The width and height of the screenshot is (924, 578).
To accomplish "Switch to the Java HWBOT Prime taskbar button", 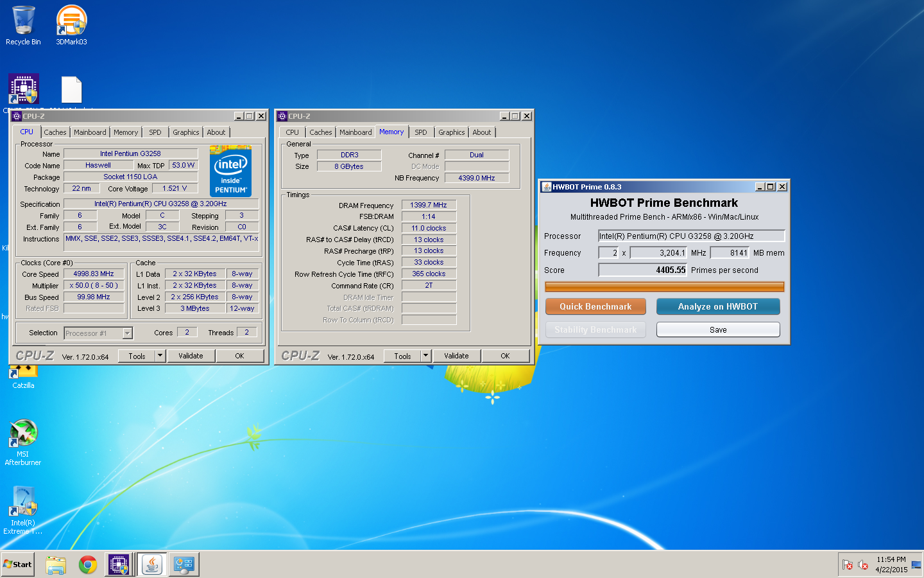I will pos(152,565).
